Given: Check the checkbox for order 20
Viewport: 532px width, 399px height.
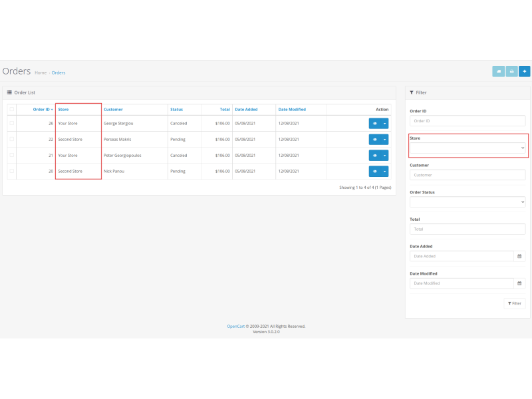Looking at the screenshot, I should (x=11, y=171).
